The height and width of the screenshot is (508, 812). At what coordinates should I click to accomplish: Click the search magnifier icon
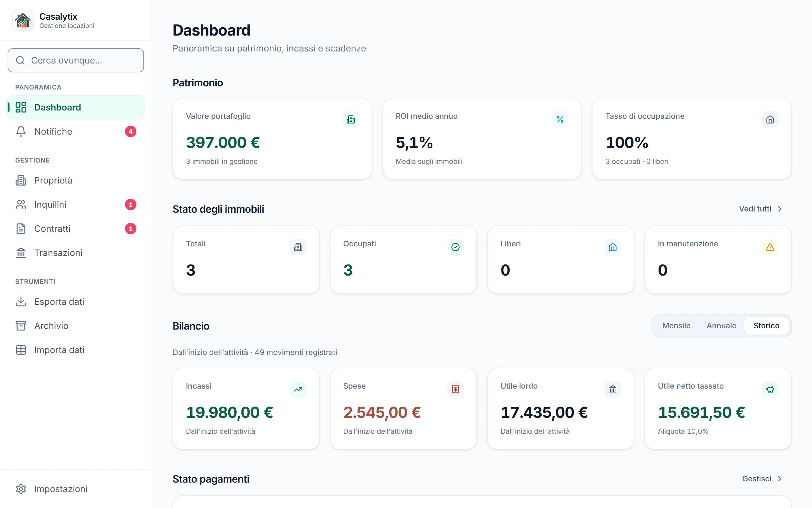pyautogui.click(x=21, y=60)
